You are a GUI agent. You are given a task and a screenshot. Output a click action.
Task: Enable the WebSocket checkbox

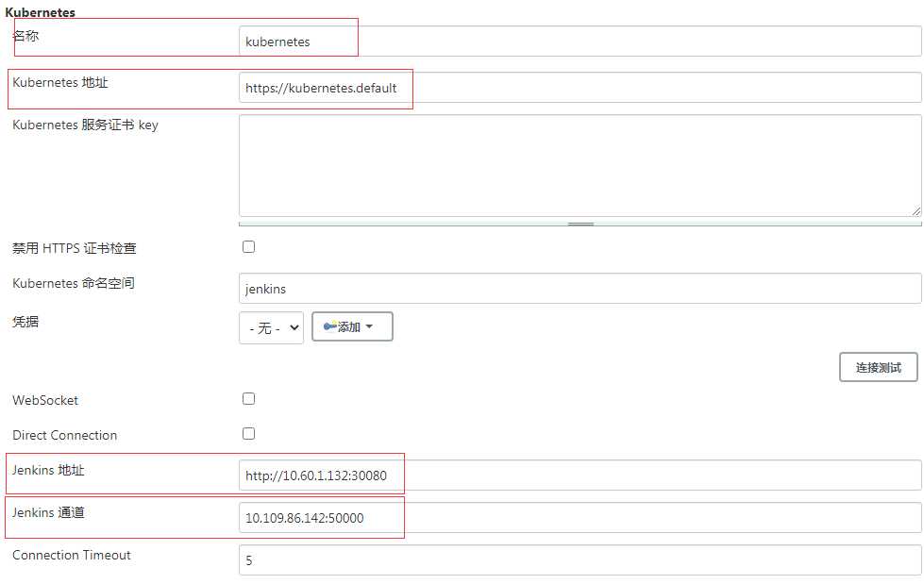248,399
